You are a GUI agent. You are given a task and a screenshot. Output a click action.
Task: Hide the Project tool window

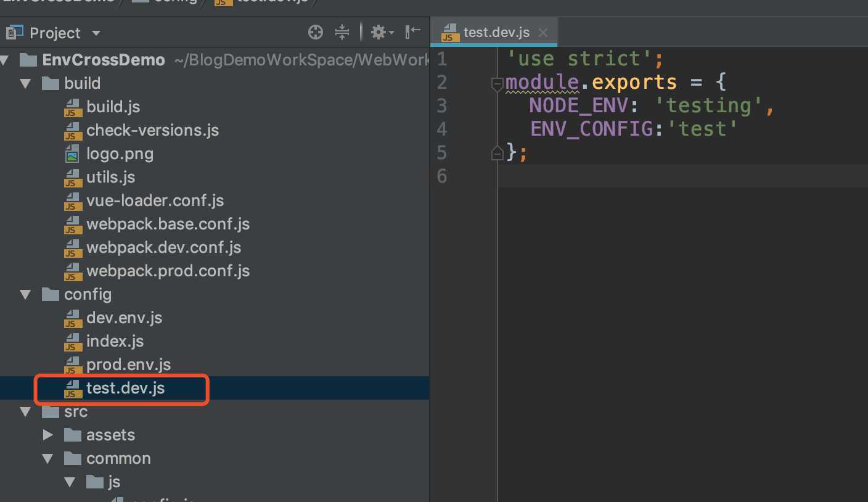(413, 31)
